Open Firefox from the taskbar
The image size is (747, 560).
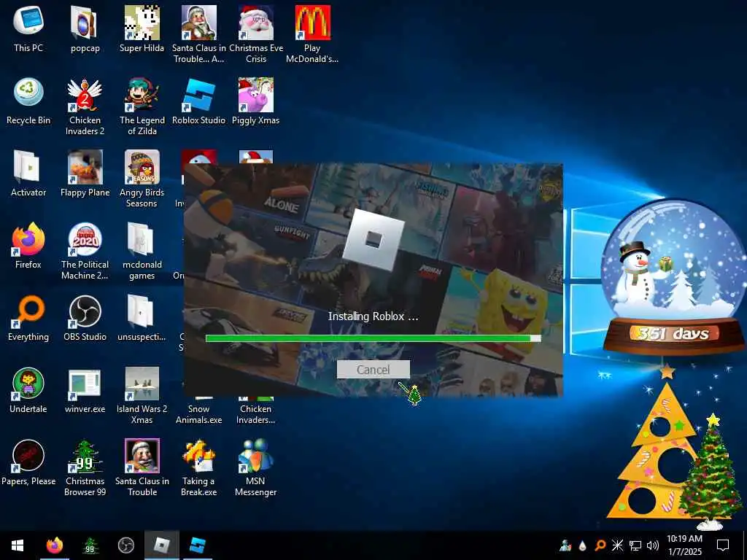[x=54, y=545]
